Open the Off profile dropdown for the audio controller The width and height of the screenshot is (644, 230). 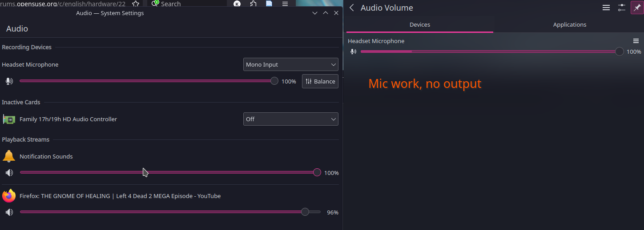point(290,119)
